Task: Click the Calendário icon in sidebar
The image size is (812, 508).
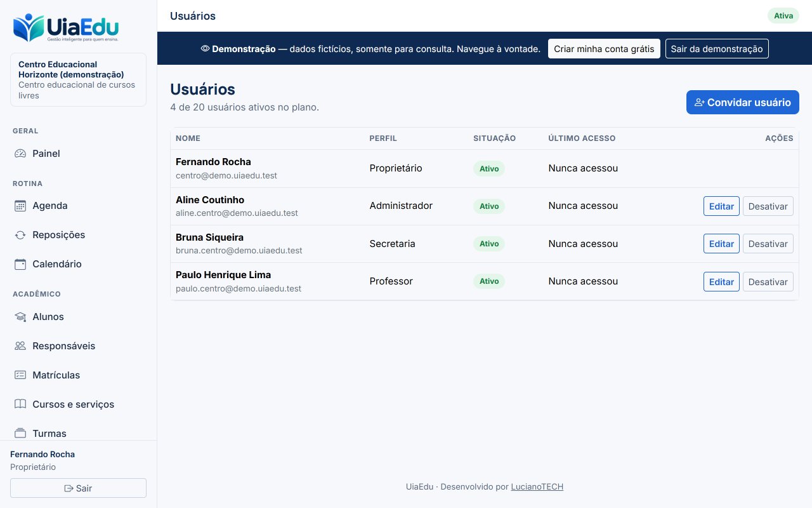Action: (x=20, y=264)
